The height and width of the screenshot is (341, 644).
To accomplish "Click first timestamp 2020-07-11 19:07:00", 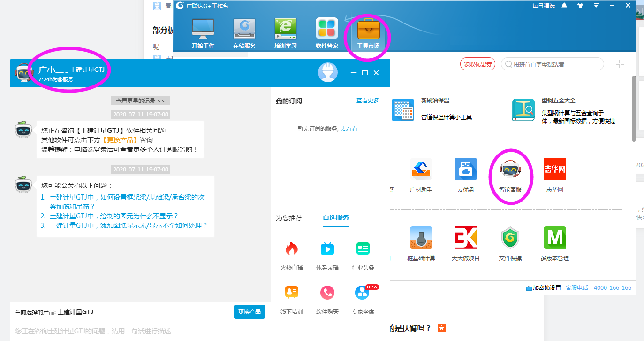I will click(x=140, y=114).
